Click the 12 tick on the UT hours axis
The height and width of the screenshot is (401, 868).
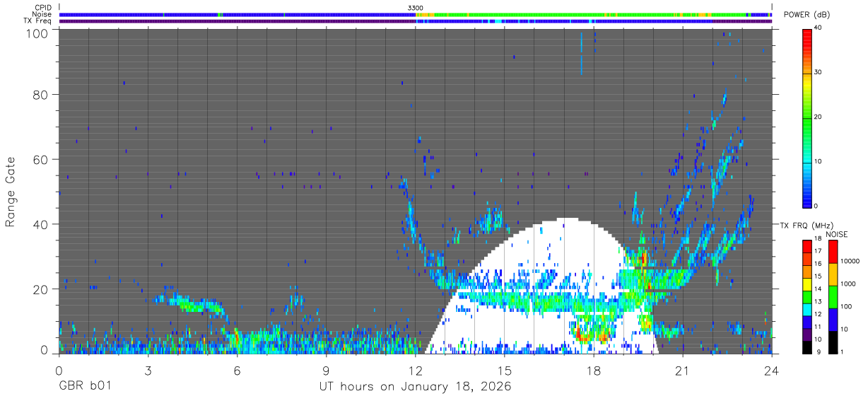click(415, 371)
